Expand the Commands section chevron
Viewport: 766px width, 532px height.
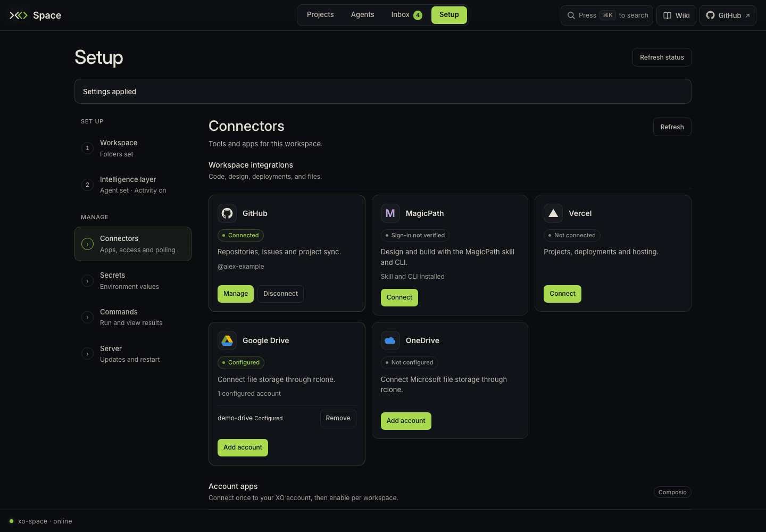coord(87,317)
